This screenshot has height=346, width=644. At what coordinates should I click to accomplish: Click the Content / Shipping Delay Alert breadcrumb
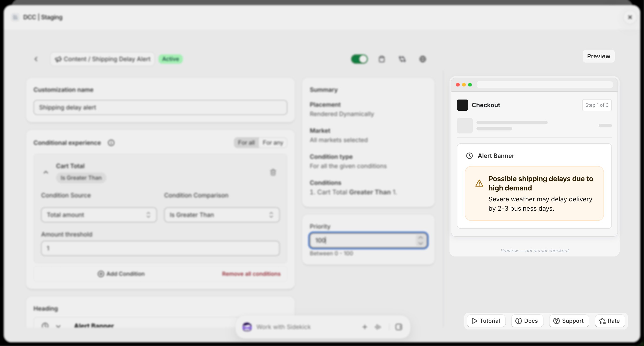(103, 59)
